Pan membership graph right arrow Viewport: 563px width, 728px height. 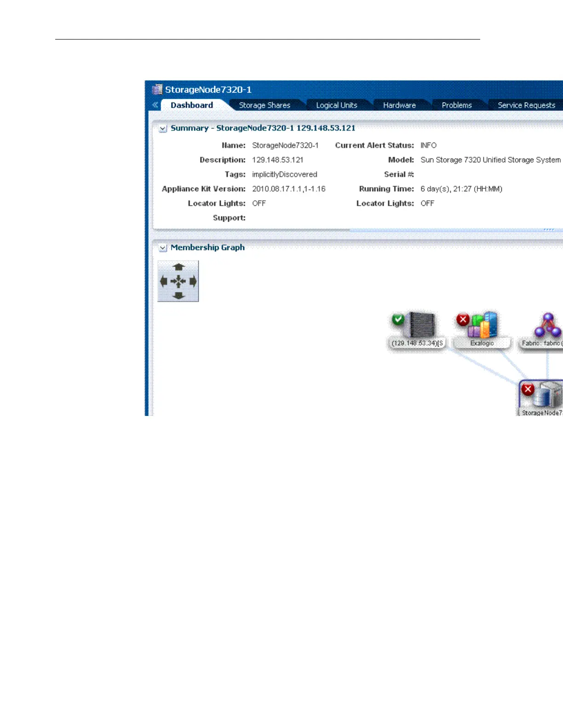(x=193, y=281)
